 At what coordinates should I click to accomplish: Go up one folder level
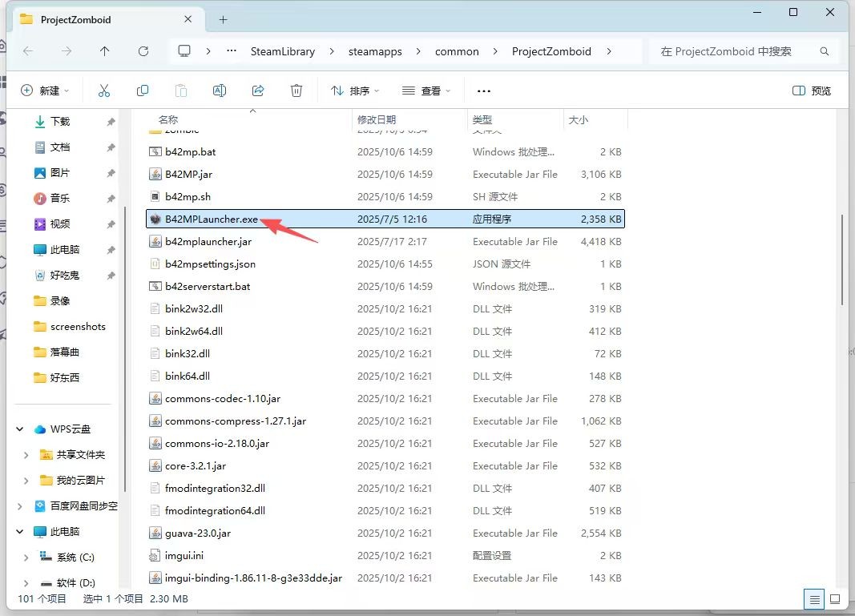pos(105,51)
